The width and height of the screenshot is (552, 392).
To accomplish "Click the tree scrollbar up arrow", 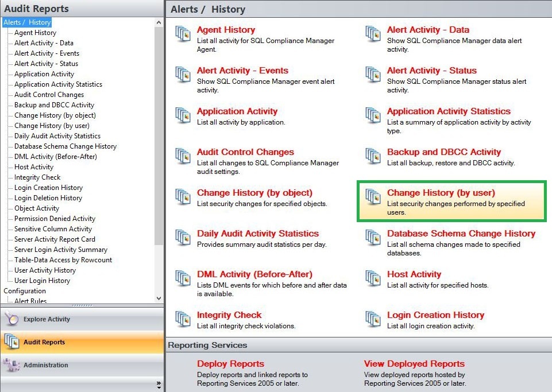I will point(159,22).
